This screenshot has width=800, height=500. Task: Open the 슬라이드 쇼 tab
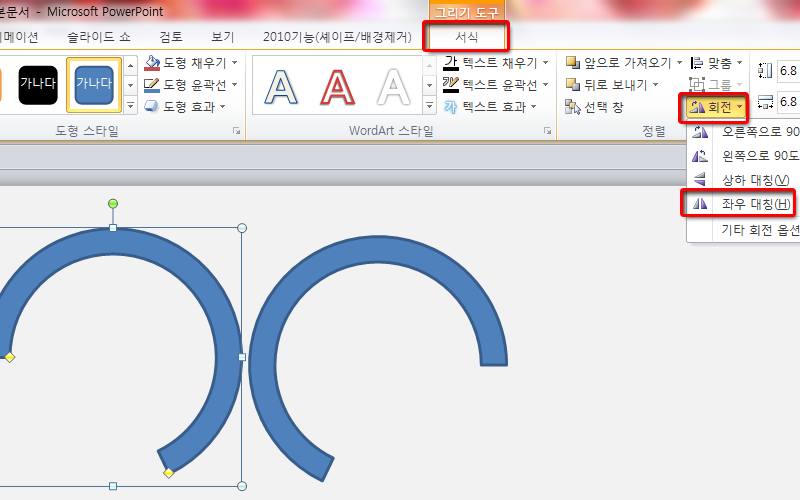99,37
